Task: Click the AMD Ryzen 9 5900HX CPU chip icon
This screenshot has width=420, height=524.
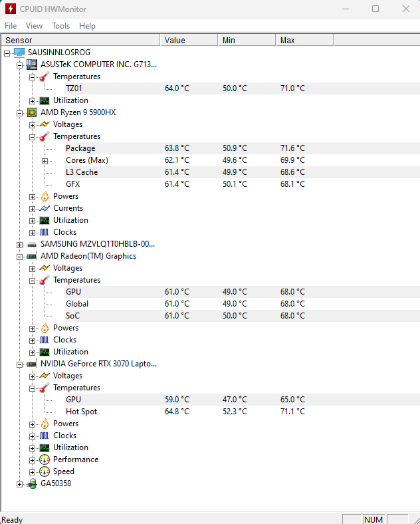Action: pos(32,112)
